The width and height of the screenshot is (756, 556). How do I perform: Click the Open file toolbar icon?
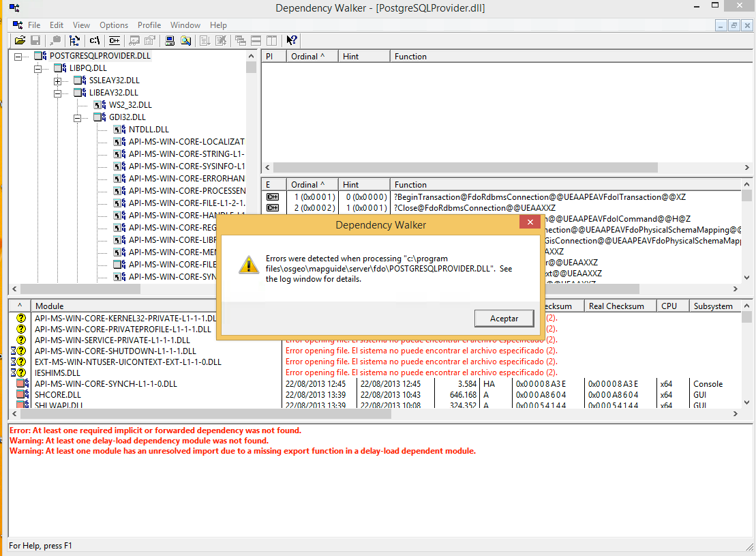[x=20, y=40]
